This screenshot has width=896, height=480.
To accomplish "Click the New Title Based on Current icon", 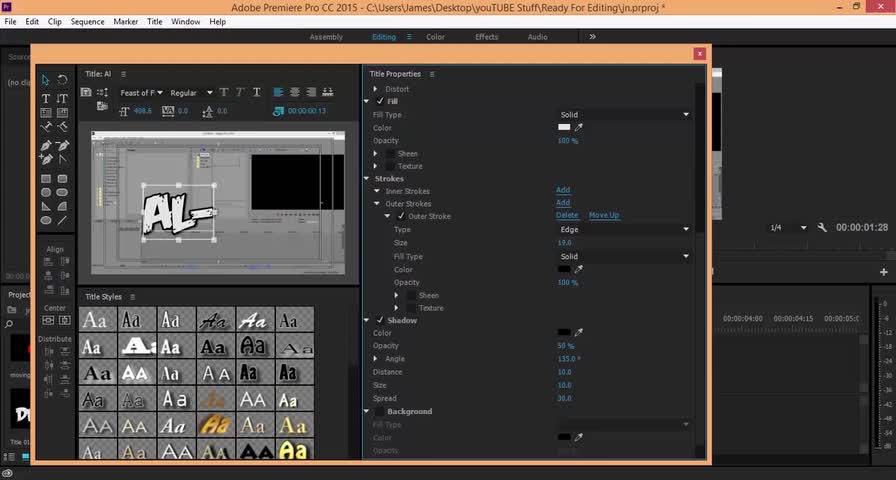I will (x=86, y=92).
